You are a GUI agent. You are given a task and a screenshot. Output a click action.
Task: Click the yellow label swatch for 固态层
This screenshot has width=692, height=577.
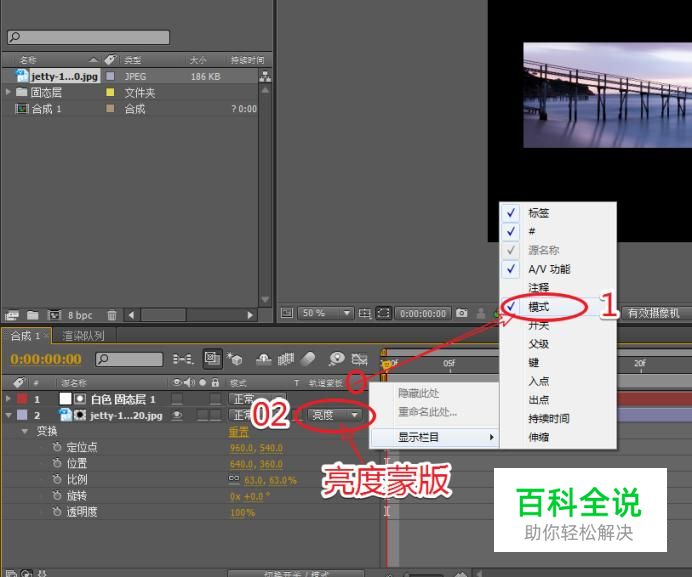(110, 92)
